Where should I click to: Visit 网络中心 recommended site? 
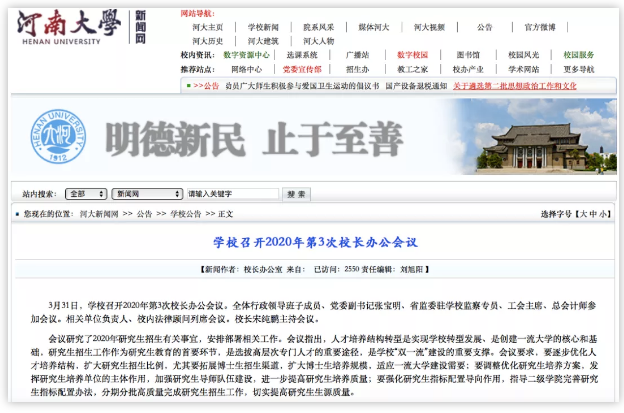point(246,70)
